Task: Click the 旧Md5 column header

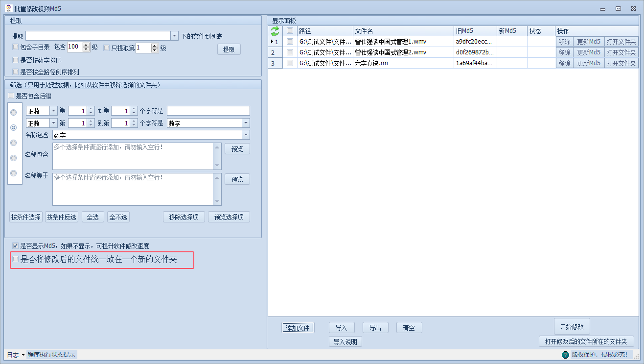Action: point(475,31)
